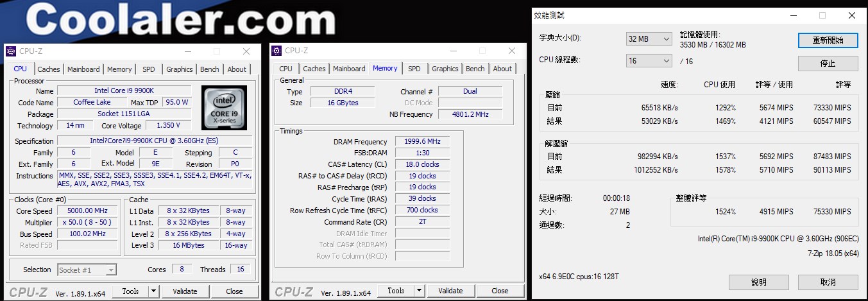
Task: Click the Level 3 cache 16 MBytes value
Action: [189, 246]
